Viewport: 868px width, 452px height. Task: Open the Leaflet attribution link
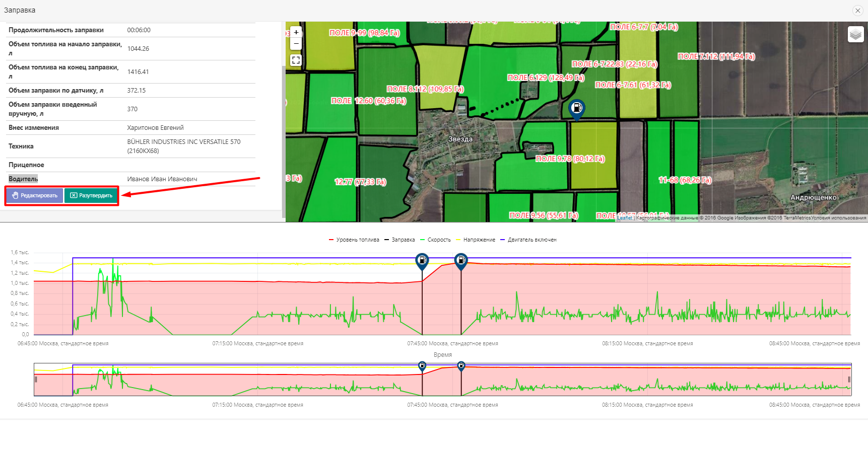tap(625, 218)
